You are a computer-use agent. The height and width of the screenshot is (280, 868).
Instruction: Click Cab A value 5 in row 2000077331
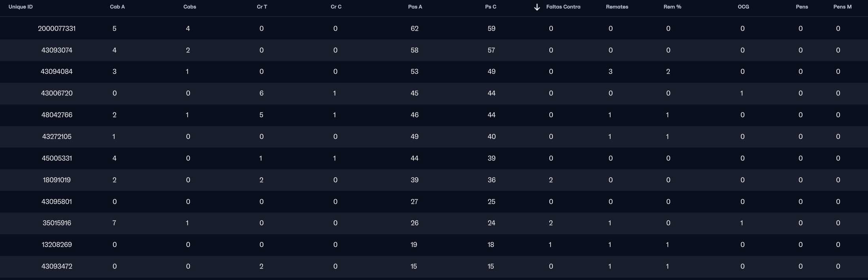coord(114,28)
